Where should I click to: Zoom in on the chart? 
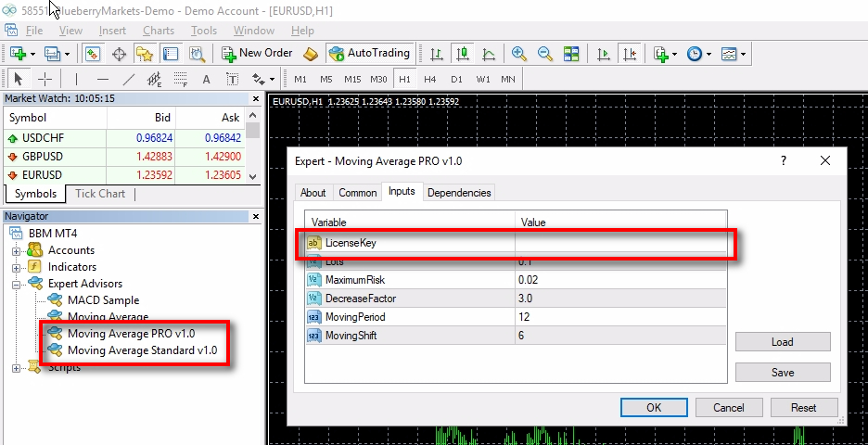pos(518,54)
